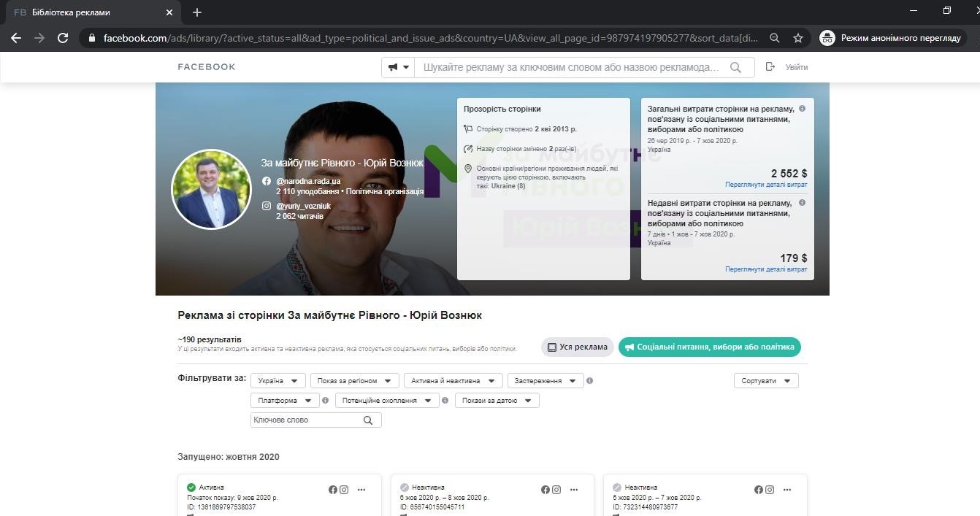Click info icon next to recent spending
This screenshot has height=516, width=980.
coord(802,203)
